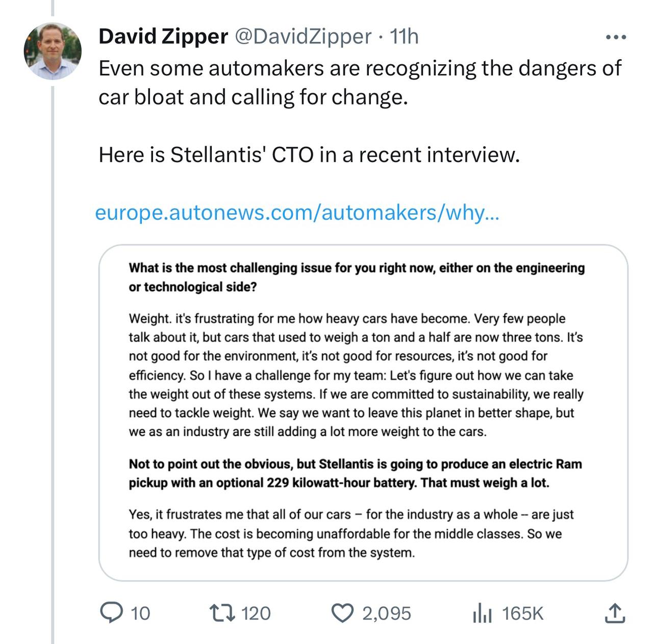Click the David Zipper display name

[163, 36]
